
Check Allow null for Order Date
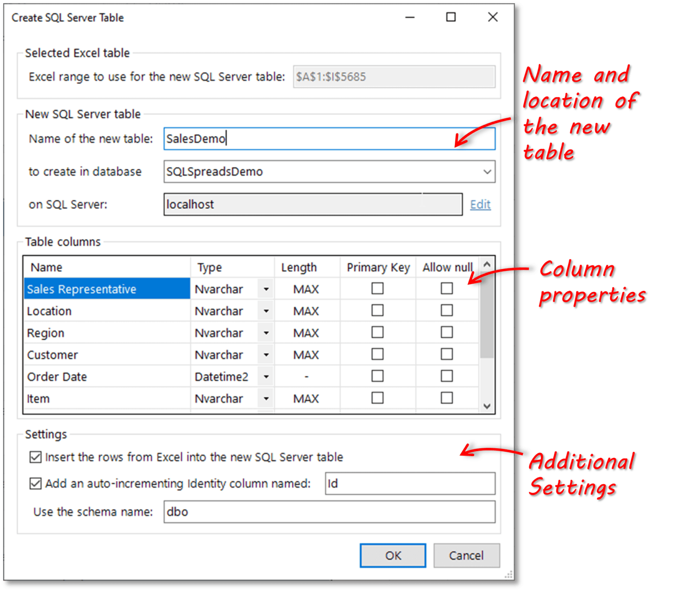446,376
